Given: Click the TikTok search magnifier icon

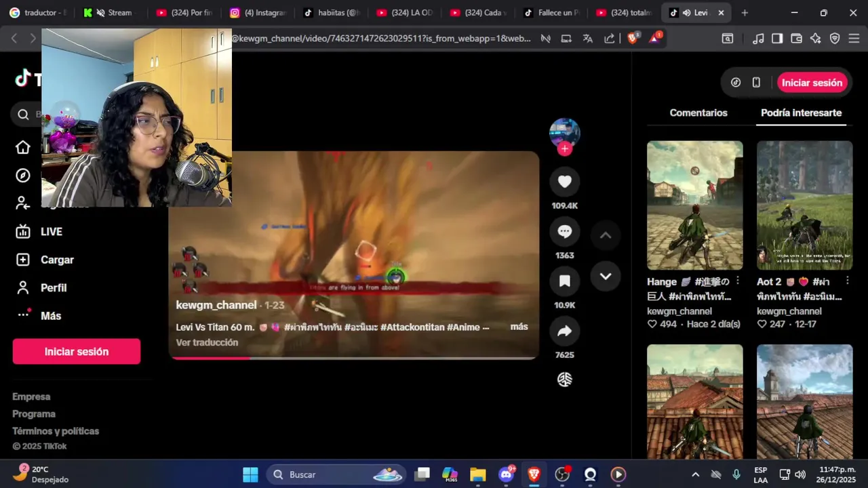Looking at the screenshot, I should (x=23, y=115).
